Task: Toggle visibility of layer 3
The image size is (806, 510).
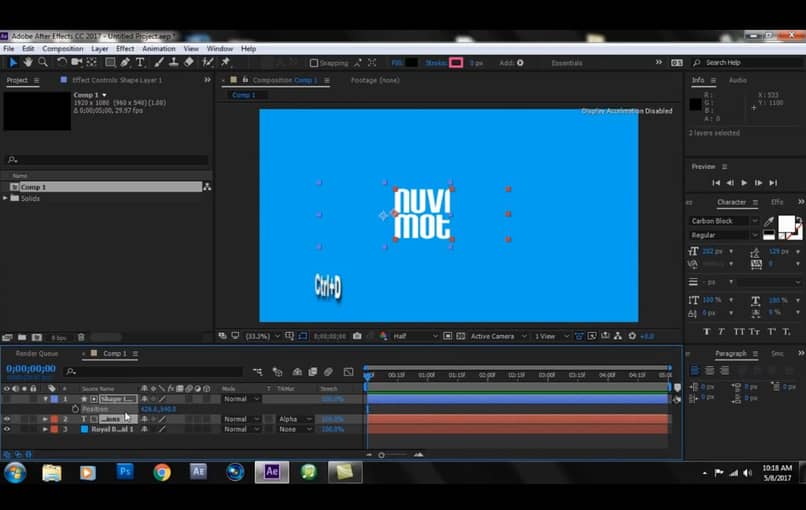Action: tap(7, 429)
